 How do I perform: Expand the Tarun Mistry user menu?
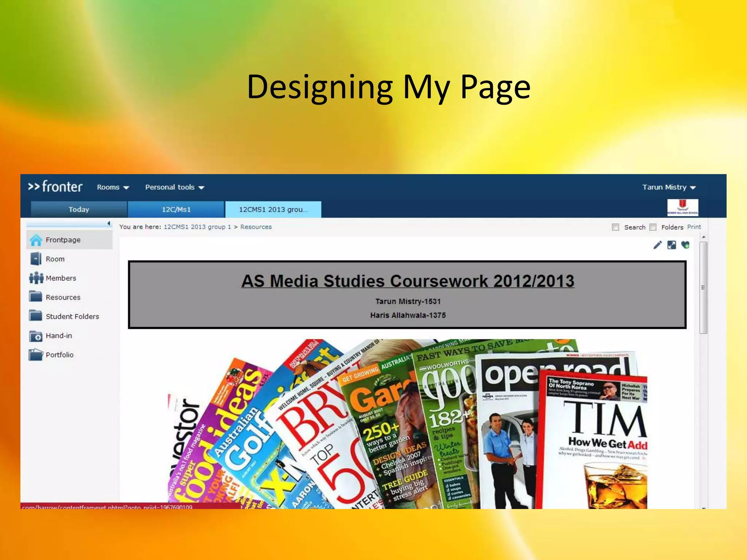click(669, 187)
